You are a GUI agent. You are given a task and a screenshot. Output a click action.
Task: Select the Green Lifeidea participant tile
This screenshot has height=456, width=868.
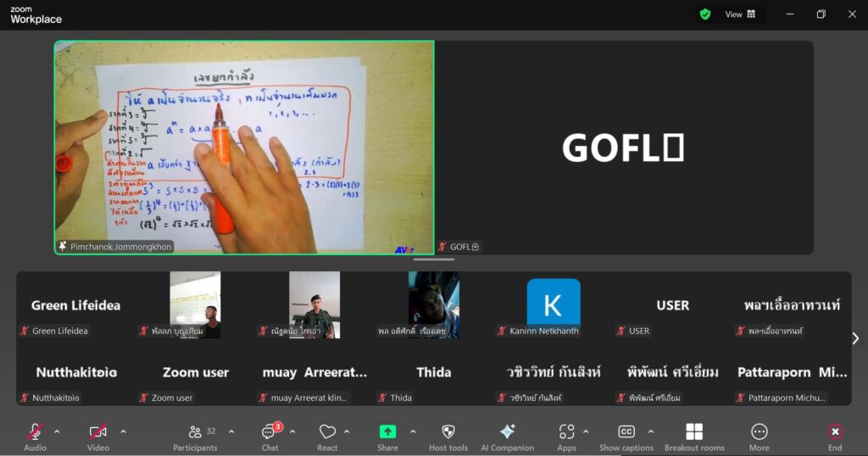tap(75, 305)
